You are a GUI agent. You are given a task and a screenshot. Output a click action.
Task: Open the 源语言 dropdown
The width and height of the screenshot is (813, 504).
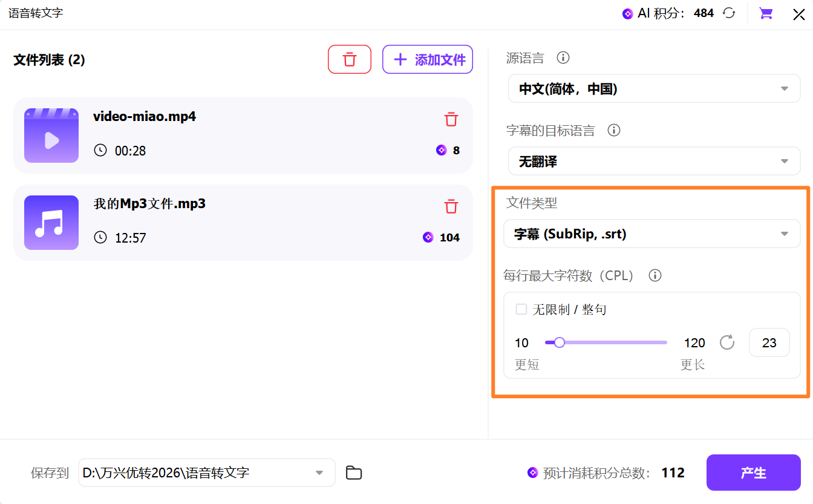[x=654, y=89]
